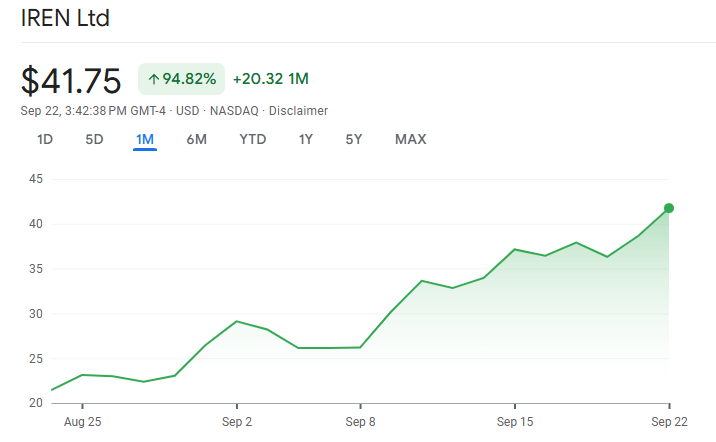716x442 pixels.
Task: Select the 5D chart range tab
Action: (x=94, y=139)
